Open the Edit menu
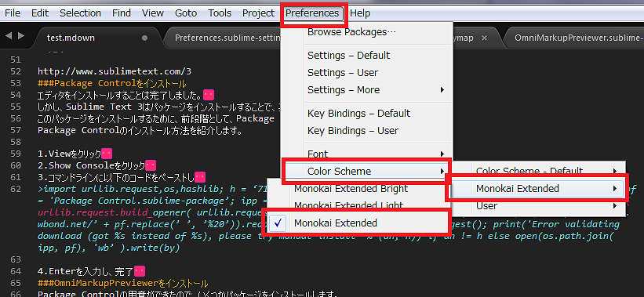This screenshot has height=297, width=644. click(40, 13)
